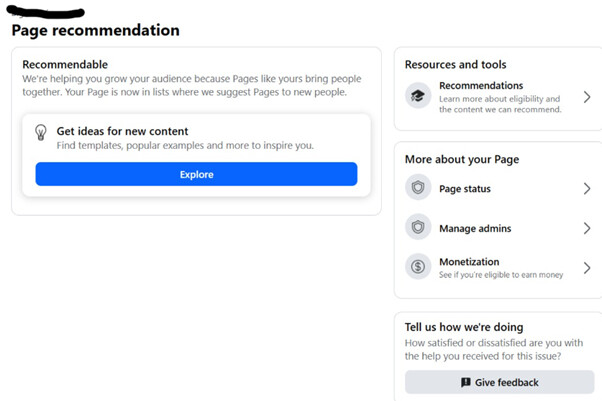Open the Page status chevron arrow

(x=587, y=188)
